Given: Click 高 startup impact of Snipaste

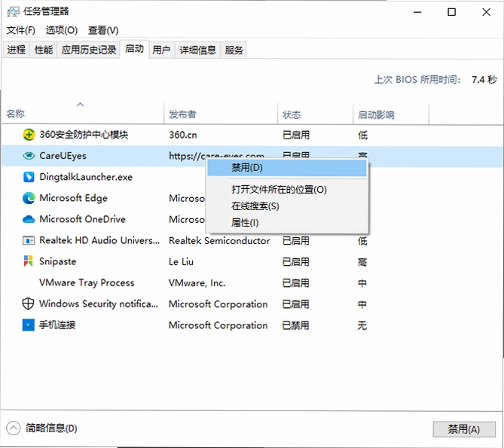Looking at the screenshot, I should click(x=362, y=262).
